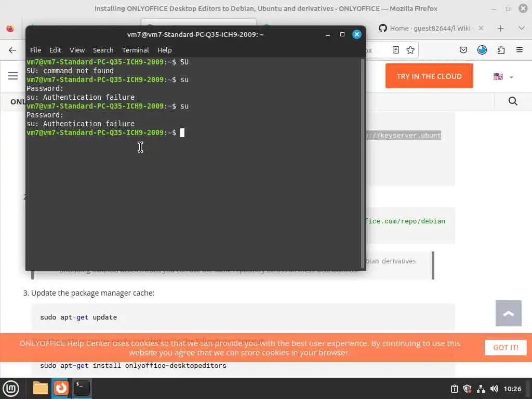
Task: Open the terminal File menu
Action: point(35,50)
